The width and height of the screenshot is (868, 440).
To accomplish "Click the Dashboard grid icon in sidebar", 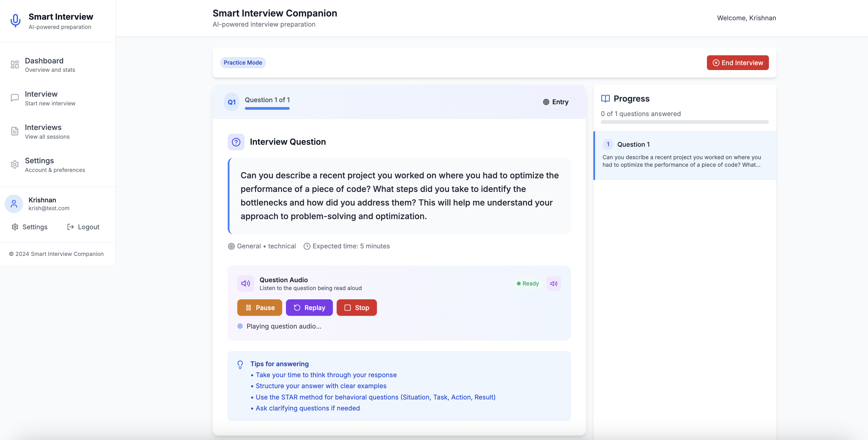I will point(14,65).
